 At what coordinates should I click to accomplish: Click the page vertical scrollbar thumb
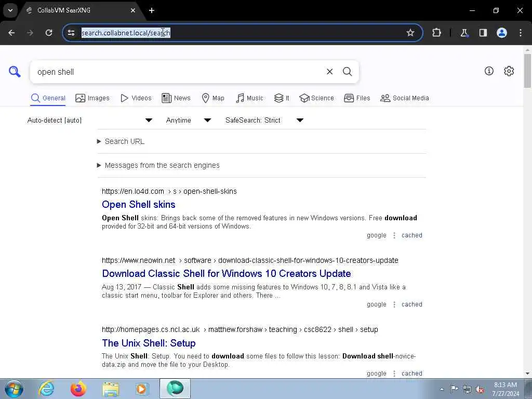(x=528, y=71)
